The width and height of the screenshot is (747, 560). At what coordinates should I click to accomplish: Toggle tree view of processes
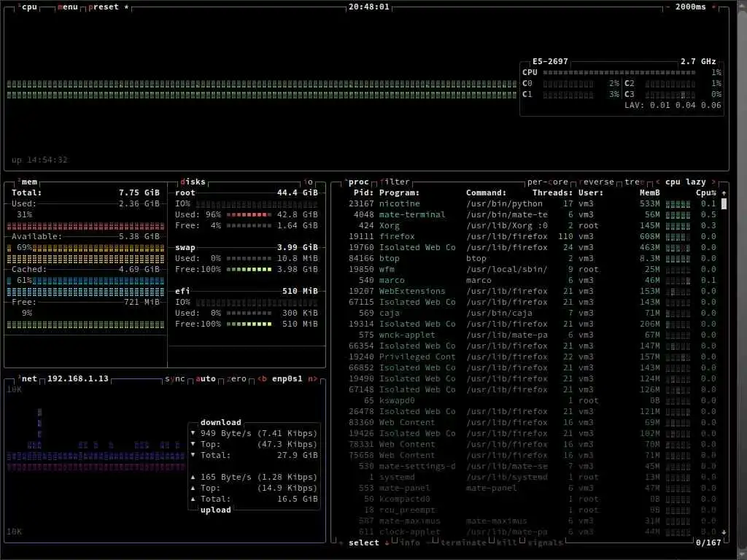pos(634,182)
